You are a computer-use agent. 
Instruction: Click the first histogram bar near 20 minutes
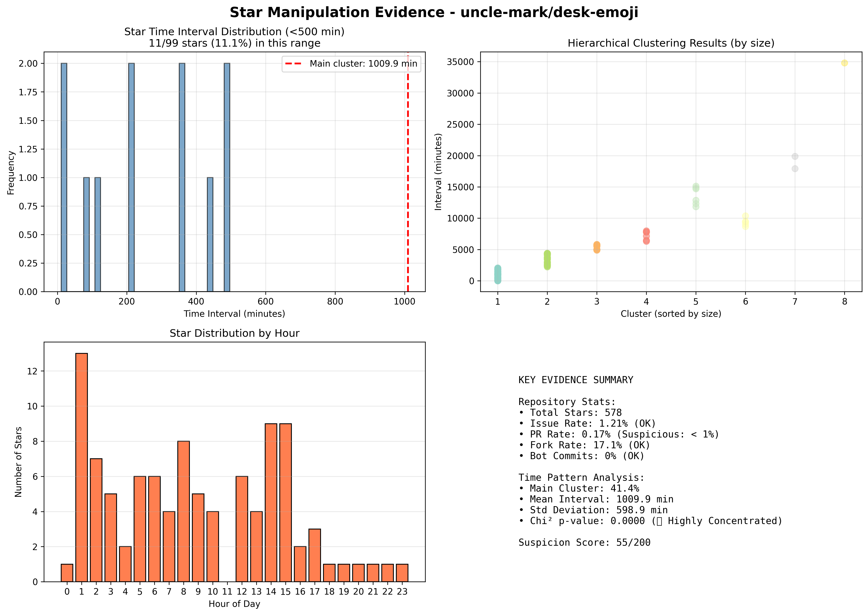(x=64, y=177)
